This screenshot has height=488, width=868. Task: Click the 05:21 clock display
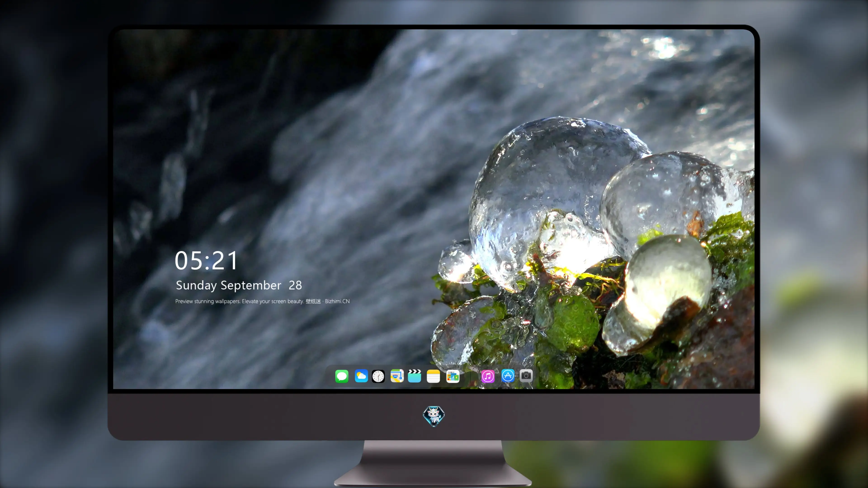pyautogui.click(x=206, y=261)
